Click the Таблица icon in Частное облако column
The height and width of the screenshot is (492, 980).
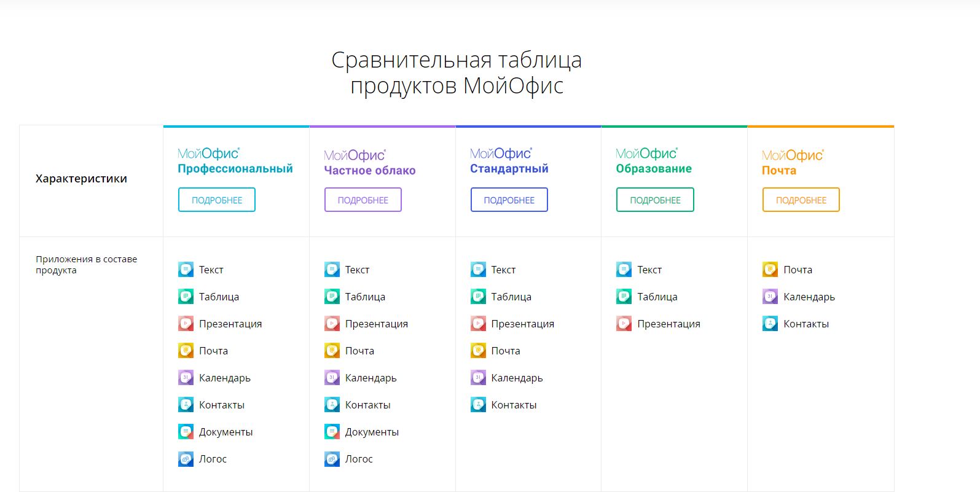pyautogui.click(x=332, y=296)
